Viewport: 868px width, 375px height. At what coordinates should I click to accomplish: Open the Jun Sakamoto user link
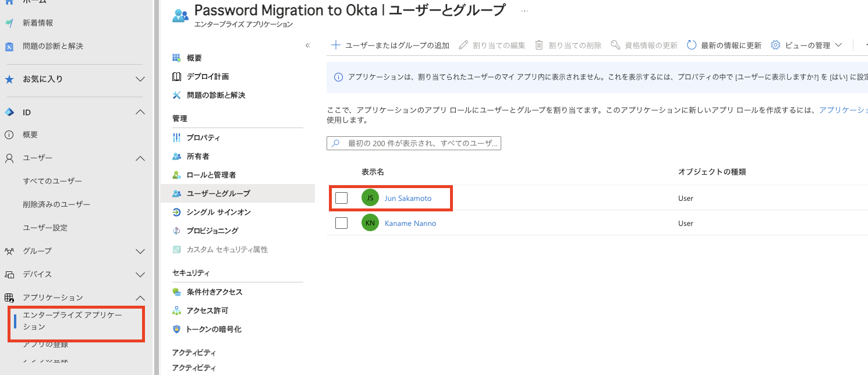[x=408, y=198]
